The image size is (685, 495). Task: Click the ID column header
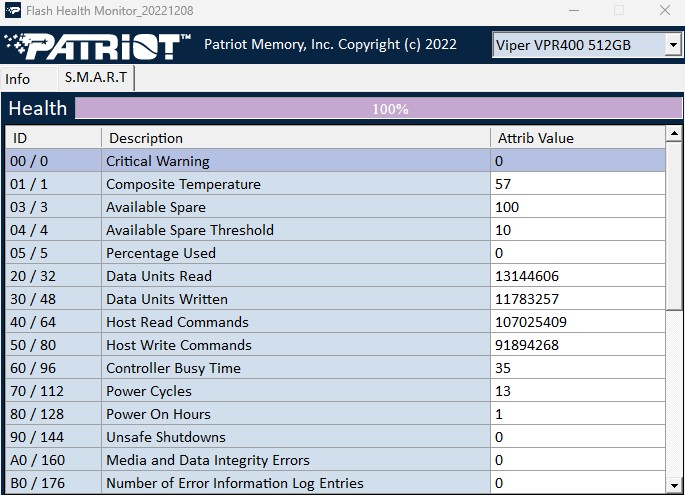pyautogui.click(x=52, y=138)
